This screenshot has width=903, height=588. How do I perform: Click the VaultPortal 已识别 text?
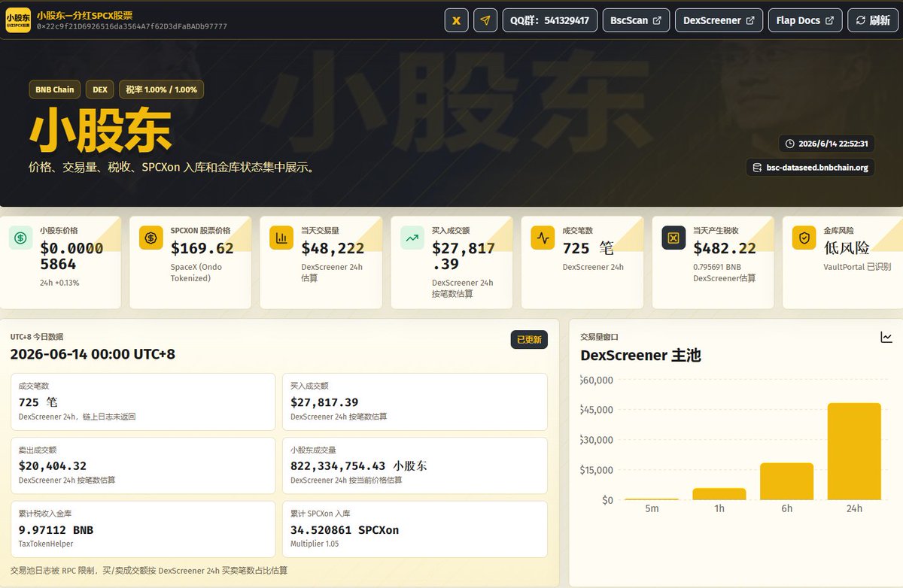pos(857,267)
